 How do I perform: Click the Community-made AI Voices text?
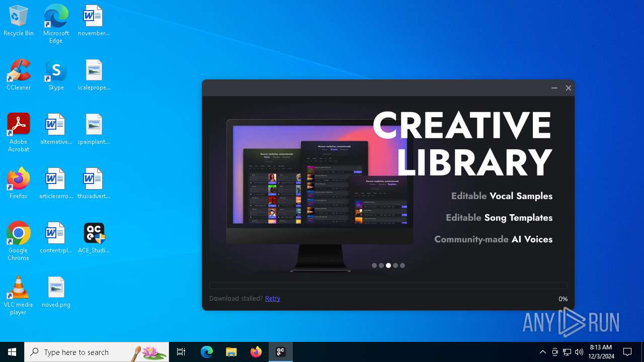coord(494,239)
